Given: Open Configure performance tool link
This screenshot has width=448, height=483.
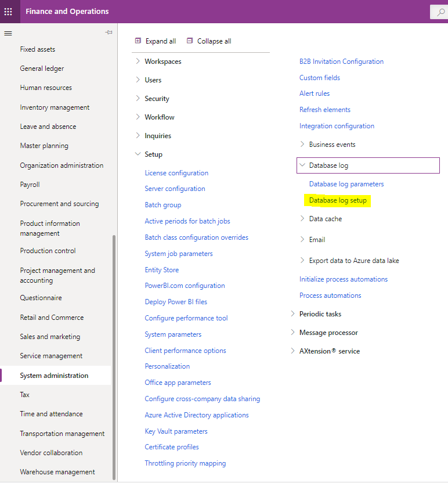Looking at the screenshot, I should [186, 318].
